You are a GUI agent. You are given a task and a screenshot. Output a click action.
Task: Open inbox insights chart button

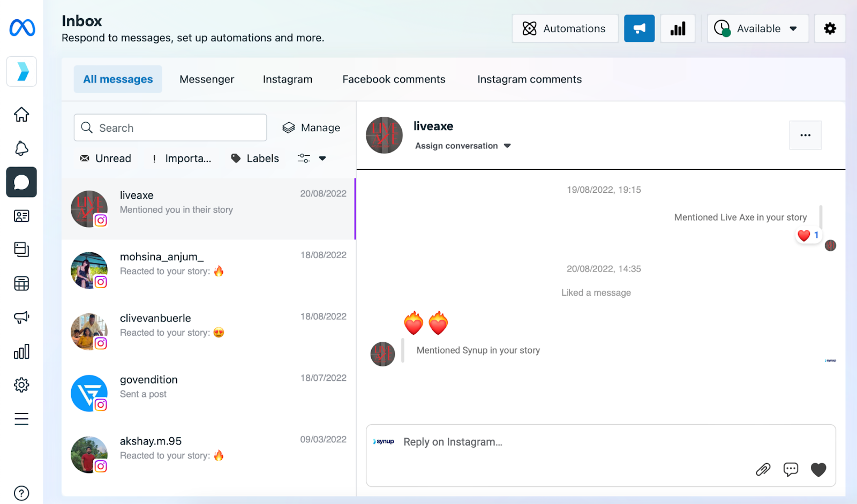point(678,28)
